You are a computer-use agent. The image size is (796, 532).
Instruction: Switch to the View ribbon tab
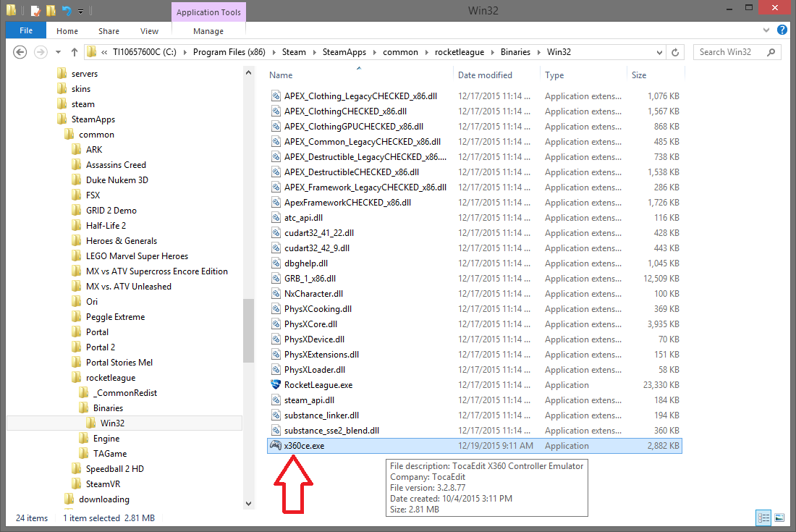click(149, 31)
